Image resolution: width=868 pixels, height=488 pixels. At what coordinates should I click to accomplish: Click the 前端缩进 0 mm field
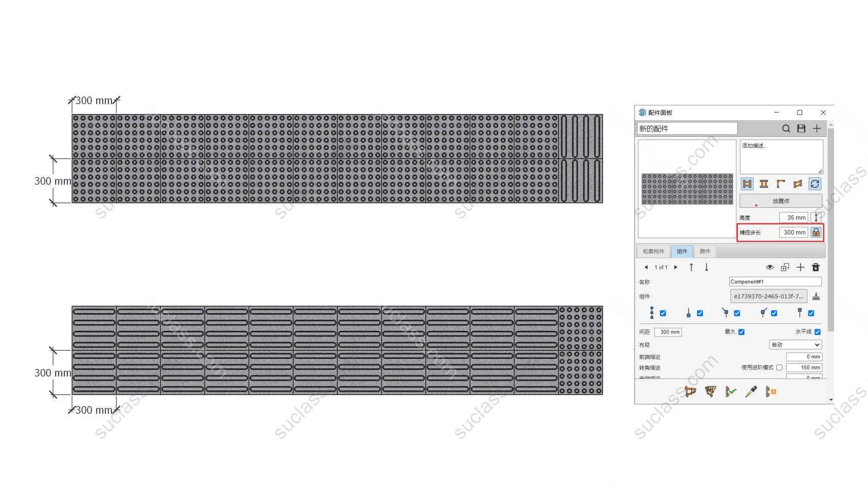[804, 357]
